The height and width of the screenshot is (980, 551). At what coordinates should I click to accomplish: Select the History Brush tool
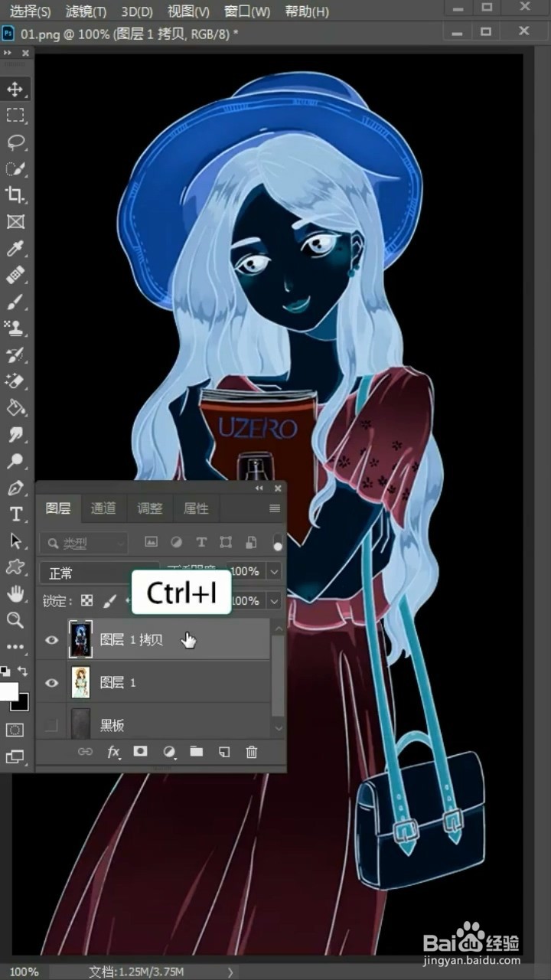(15, 354)
